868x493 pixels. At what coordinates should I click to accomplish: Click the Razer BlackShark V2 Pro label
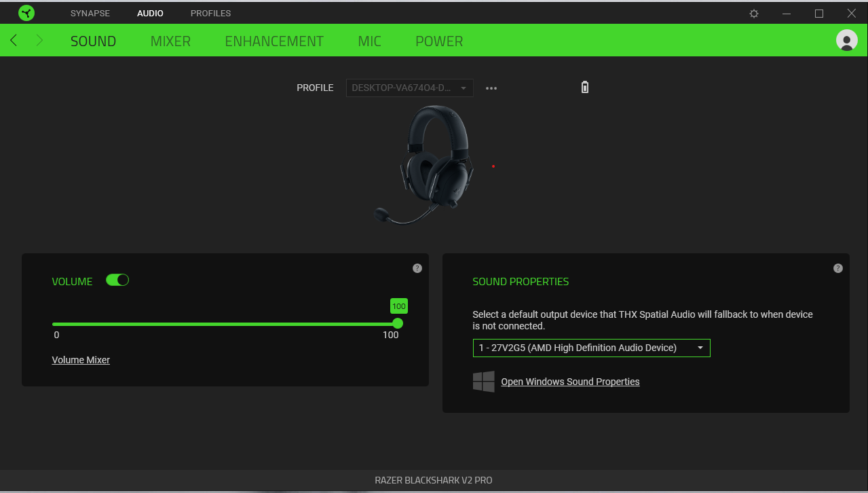coord(434,480)
